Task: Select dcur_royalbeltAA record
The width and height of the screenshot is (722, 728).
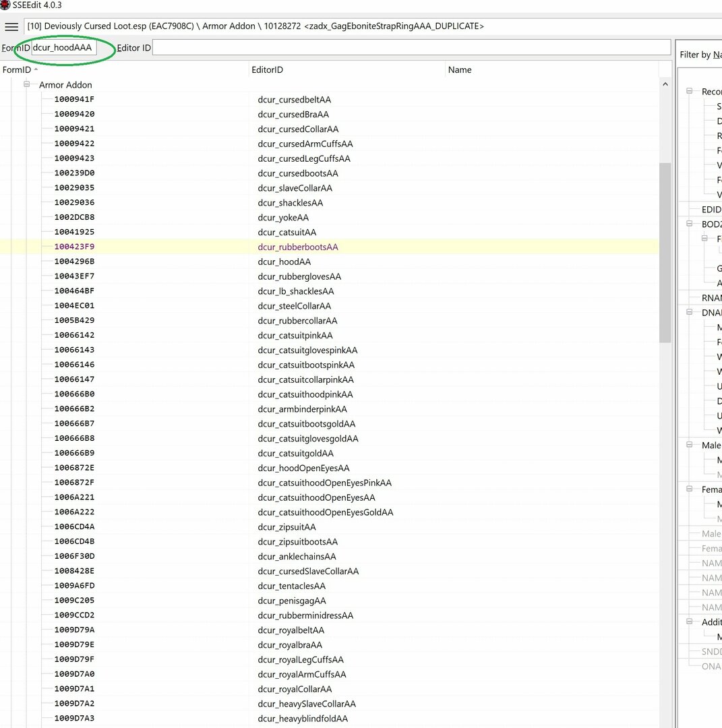Action: point(330,630)
